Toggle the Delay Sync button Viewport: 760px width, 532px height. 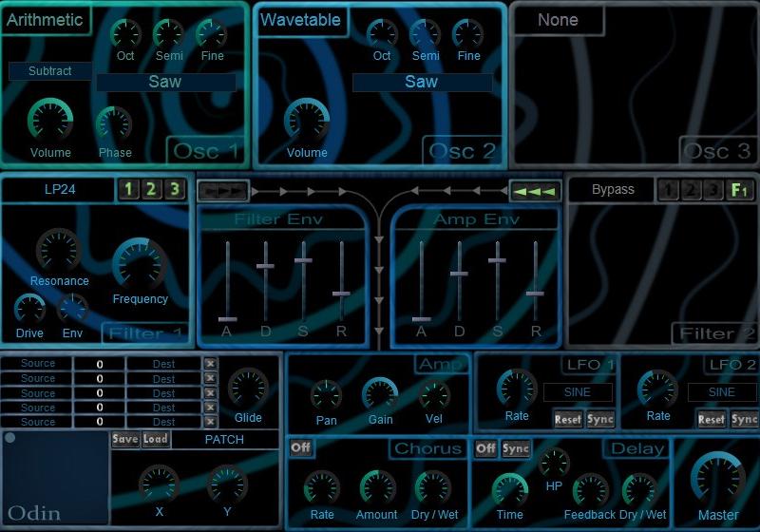pyautogui.click(x=516, y=448)
